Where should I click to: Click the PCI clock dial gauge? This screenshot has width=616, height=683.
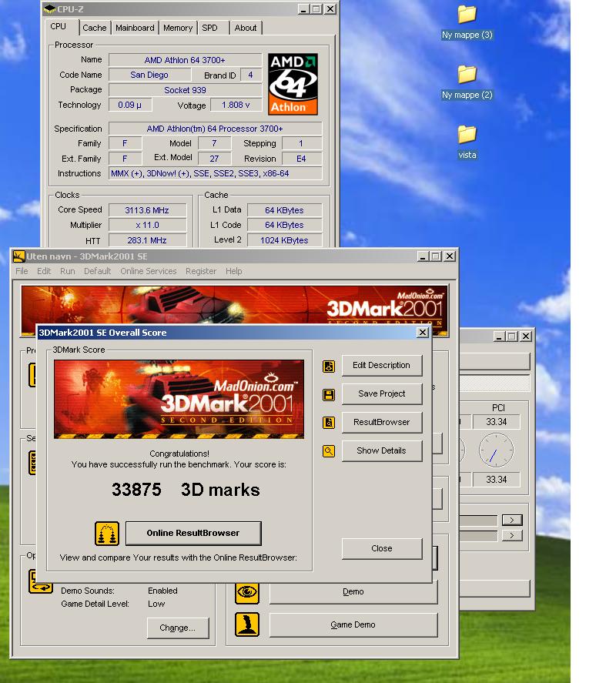pos(496,450)
